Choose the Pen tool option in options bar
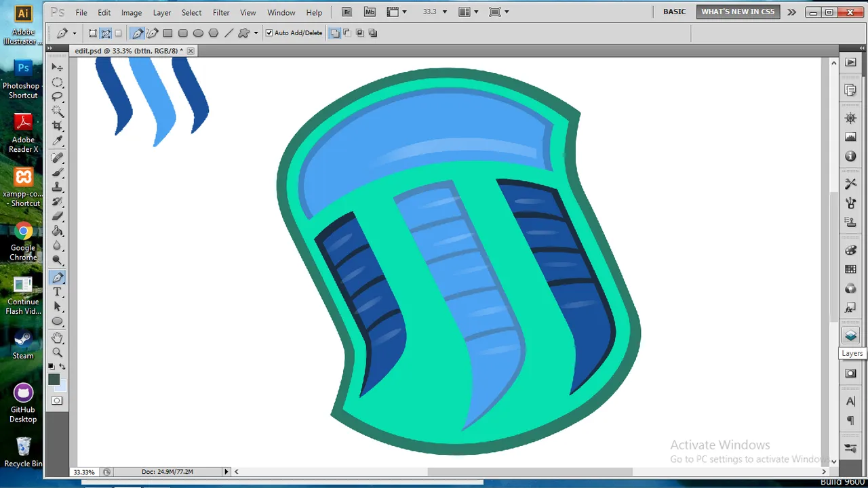The image size is (868, 488). pyautogui.click(x=138, y=33)
